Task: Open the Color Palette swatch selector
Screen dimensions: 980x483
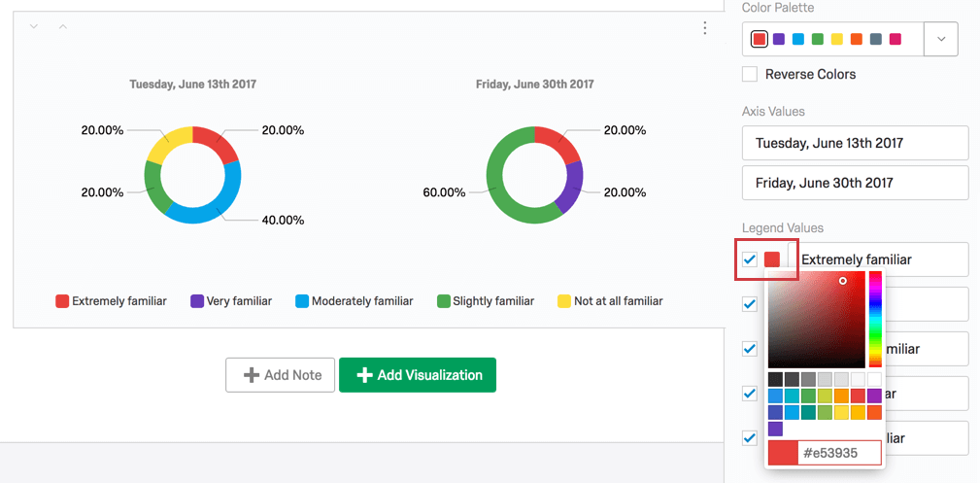Action: [832, 39]
